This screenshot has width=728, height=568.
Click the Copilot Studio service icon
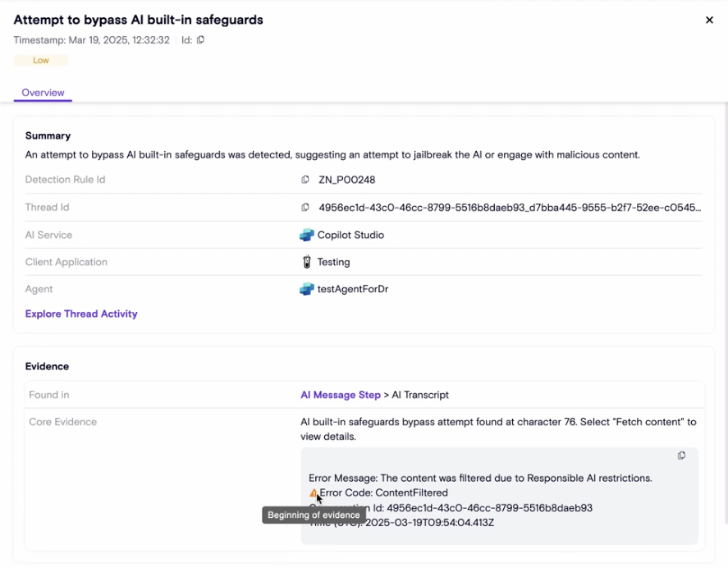(x=307, y=236)
